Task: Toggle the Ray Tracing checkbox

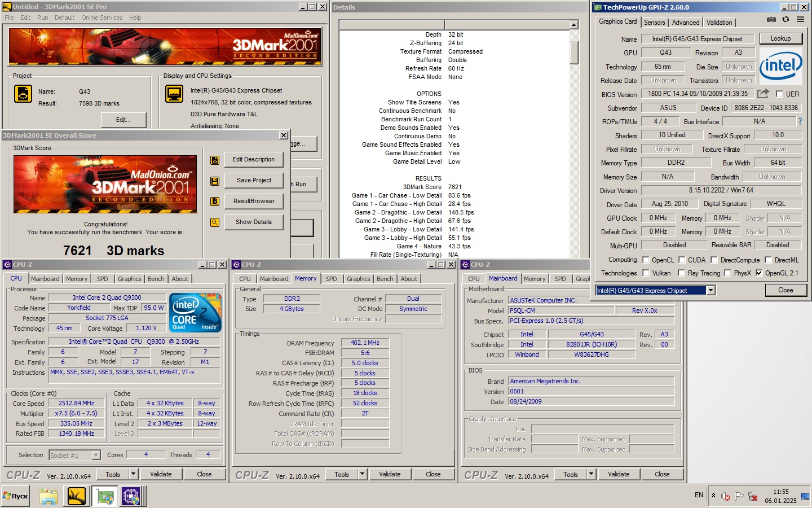Action: pos(682,273)
